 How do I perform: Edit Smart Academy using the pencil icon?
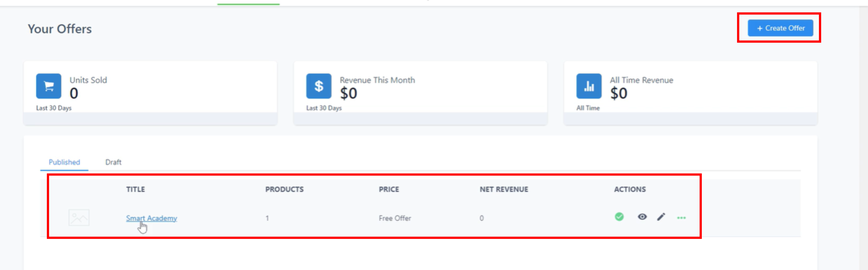(x=661, y=217)
